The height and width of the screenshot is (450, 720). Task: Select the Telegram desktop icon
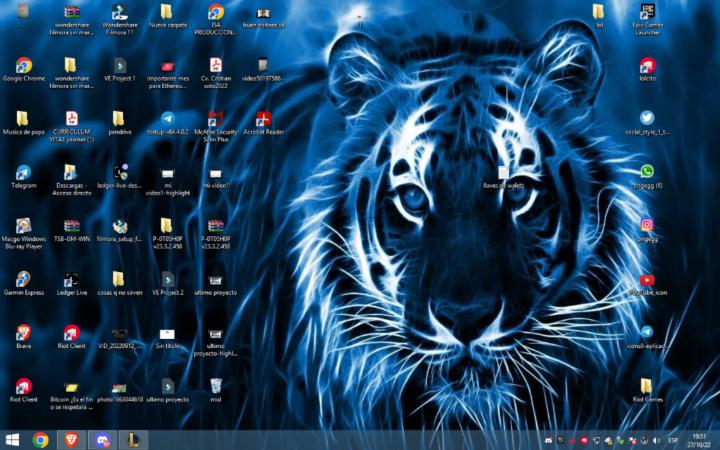[23, 173]
